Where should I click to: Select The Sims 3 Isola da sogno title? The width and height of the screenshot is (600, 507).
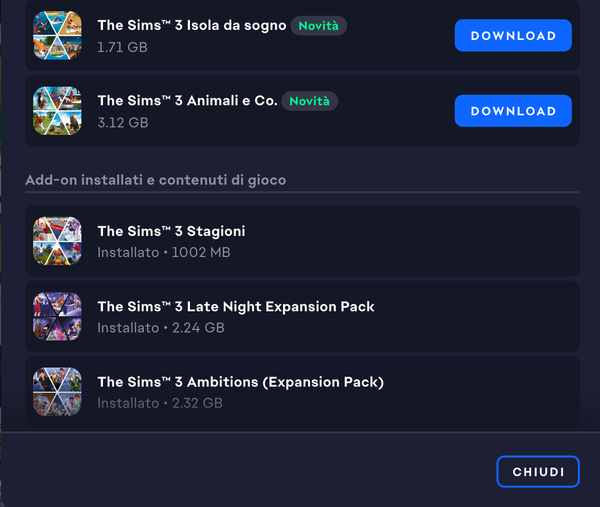point(192,25)
